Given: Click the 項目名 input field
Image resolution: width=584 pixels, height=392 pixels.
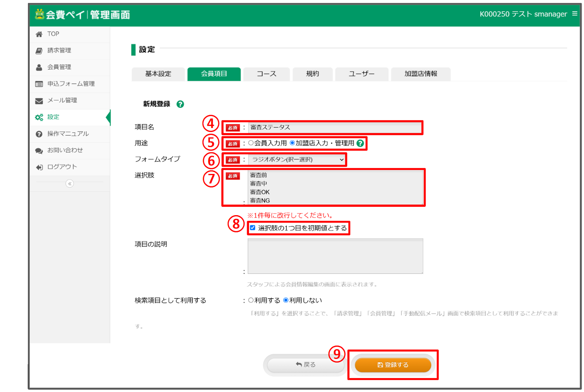Looking at the screenshot, I should pyautogui.click(x=334, y=128).
